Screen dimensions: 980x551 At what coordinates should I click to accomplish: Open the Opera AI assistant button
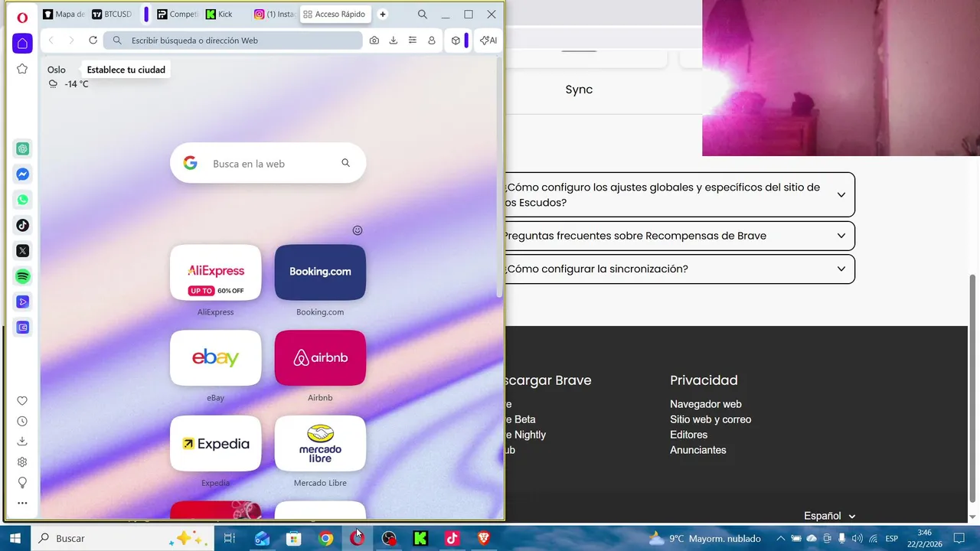pos(488,41)
